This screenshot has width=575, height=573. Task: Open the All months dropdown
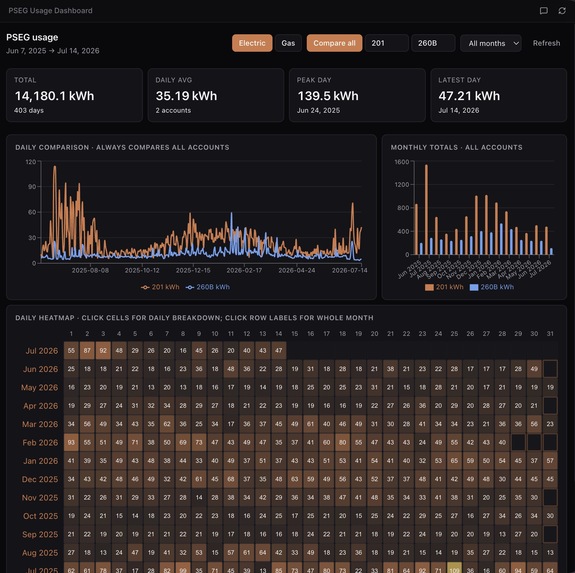(x=491, y=43)
